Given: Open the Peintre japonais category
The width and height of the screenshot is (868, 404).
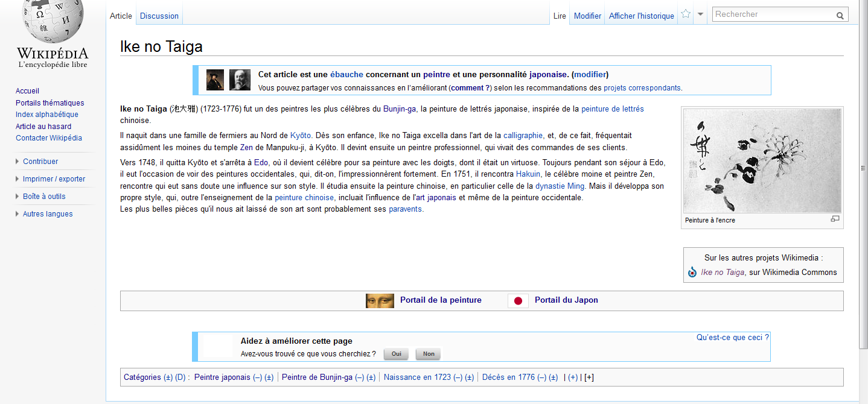Looking at the screenshot, I should (222, 377).
